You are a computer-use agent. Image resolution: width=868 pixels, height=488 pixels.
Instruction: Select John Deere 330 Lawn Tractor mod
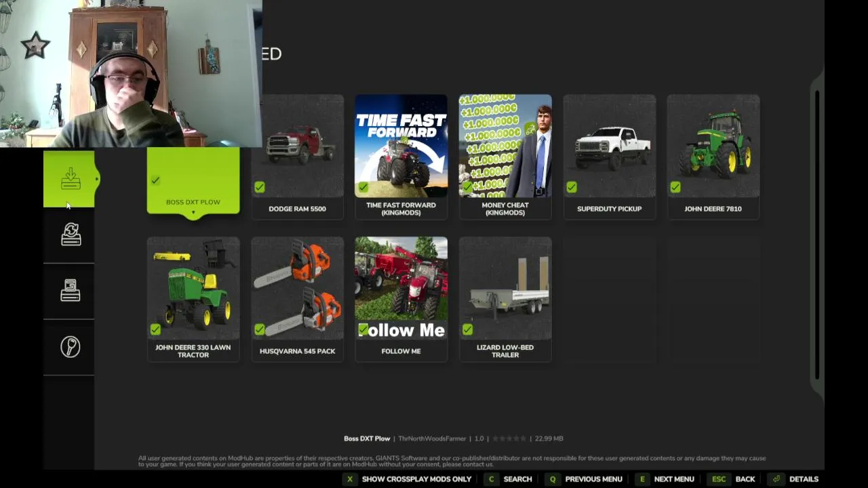193,300
